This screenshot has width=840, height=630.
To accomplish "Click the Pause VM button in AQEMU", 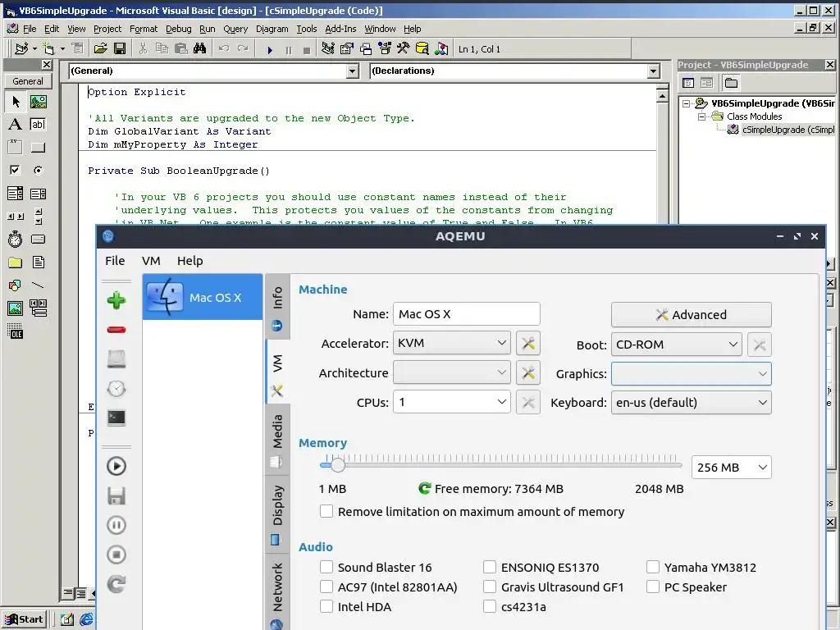I will [116, 525].
